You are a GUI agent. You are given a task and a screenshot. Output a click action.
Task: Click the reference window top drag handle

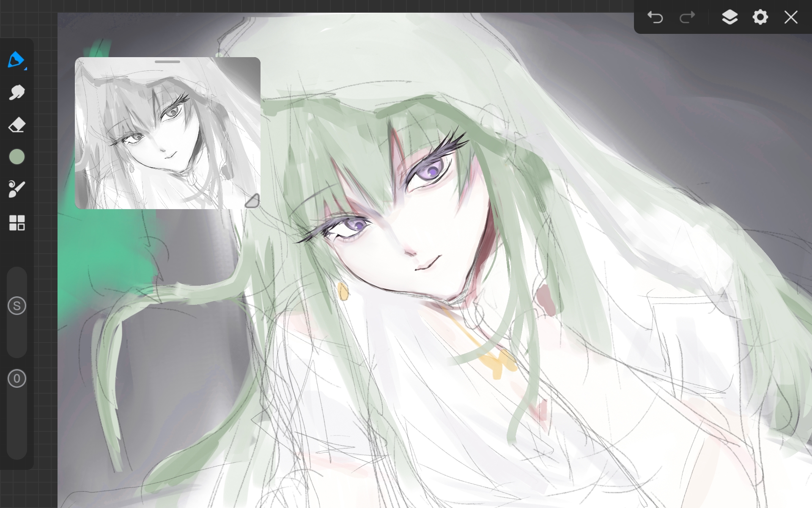[x=167, y=62]
